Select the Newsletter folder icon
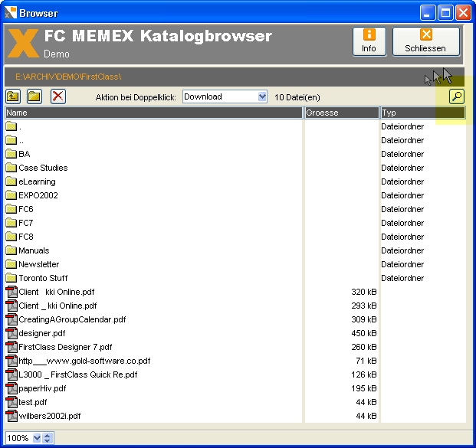Screen dimensions: 476x448 point(11,264)
